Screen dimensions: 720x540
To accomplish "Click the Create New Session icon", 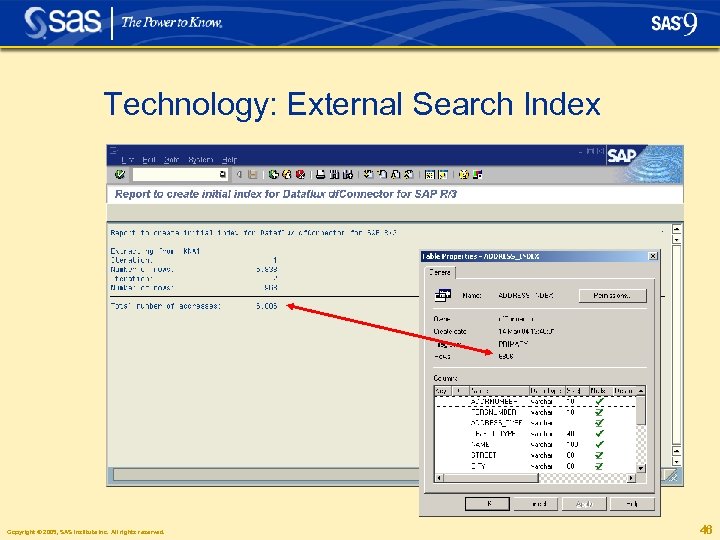I will click(429, 174).
